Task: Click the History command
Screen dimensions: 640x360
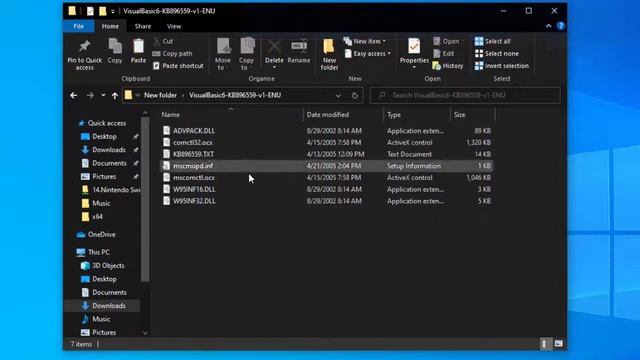Action: 448,66
